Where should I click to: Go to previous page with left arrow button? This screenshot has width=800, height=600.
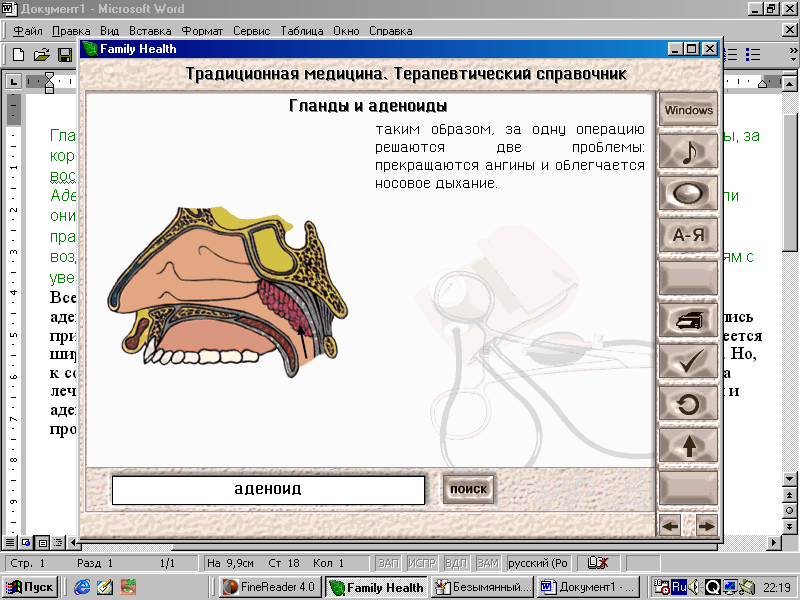click(x=671, y=526)
